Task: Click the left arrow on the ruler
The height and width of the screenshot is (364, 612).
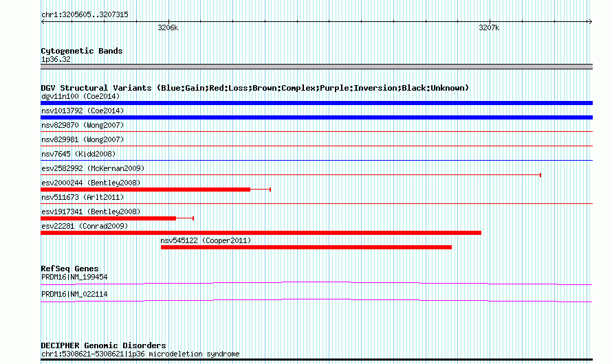Action: coord(43,22)
